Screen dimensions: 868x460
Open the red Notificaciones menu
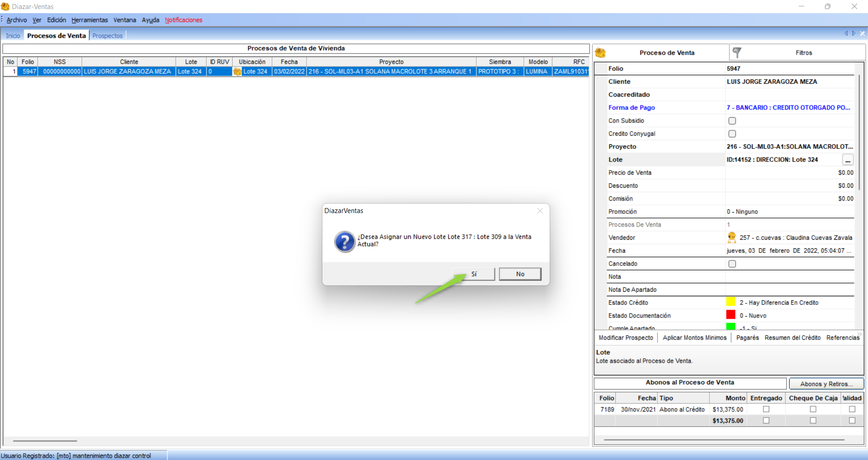[183, 20]
